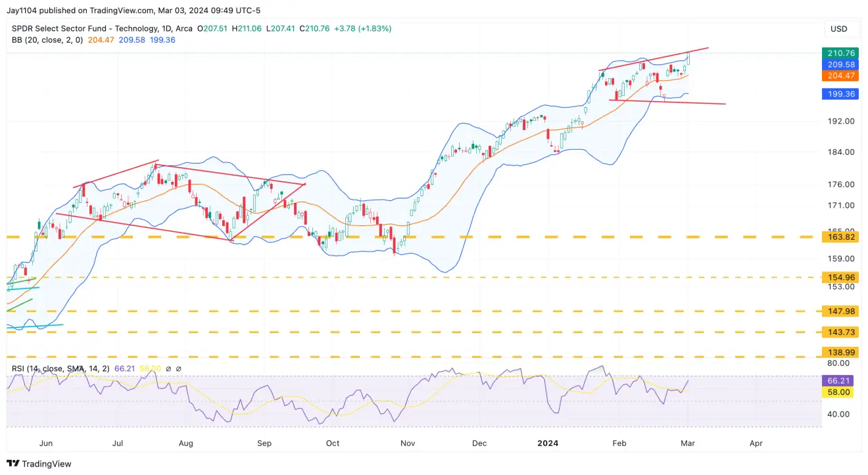Click Oct on the time axis
Image resolution: width=868 pixels, height=475 pixels.
[x=333, y=443]
